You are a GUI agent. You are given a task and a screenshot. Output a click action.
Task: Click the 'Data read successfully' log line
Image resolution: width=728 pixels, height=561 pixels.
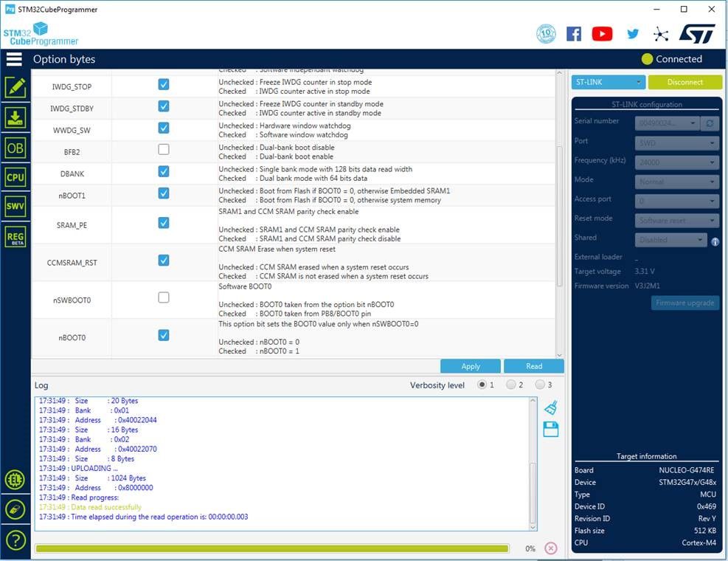coord(90,507)
